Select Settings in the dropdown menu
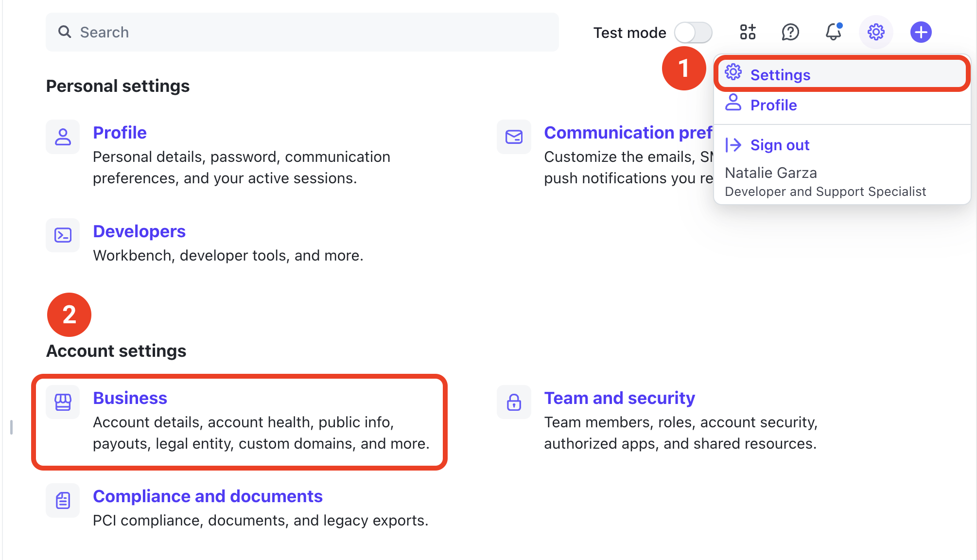The height and width of the screenshot is (560, 977). [780, 74]
